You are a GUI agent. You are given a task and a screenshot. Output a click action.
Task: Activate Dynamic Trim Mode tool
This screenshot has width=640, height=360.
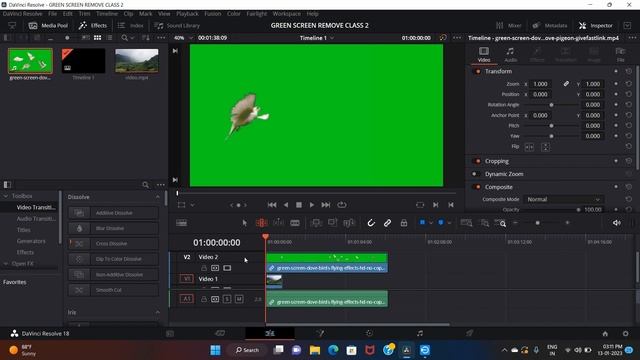(x=278, y=223)
